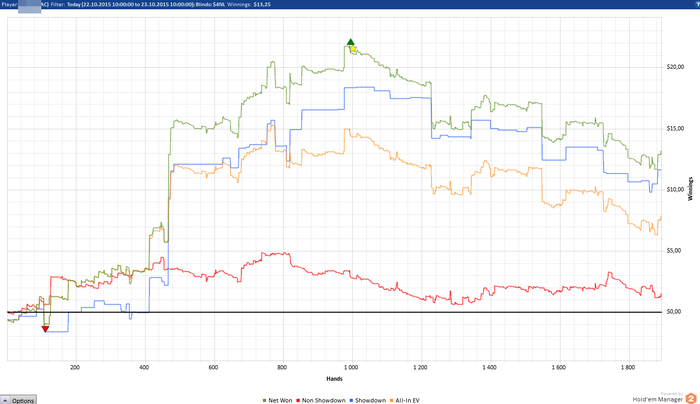Screen dimensions: 700x404
Task: Click the 800 hands axis label
Action: 282,367
